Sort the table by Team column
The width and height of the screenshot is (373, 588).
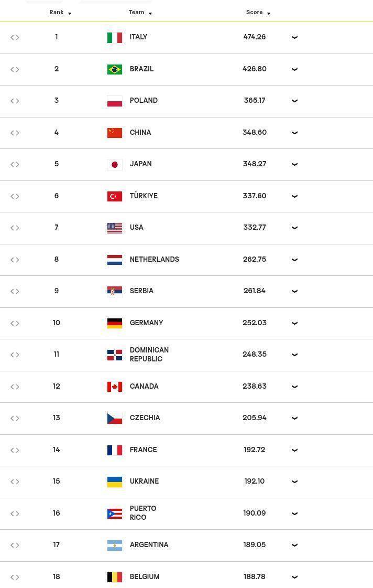(x=140, y=13)
